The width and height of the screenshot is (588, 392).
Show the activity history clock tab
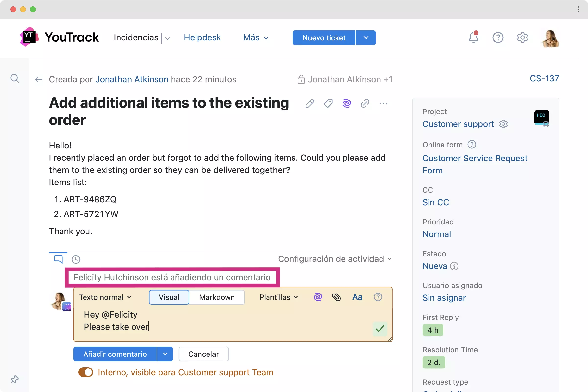[x=76, y=259]
